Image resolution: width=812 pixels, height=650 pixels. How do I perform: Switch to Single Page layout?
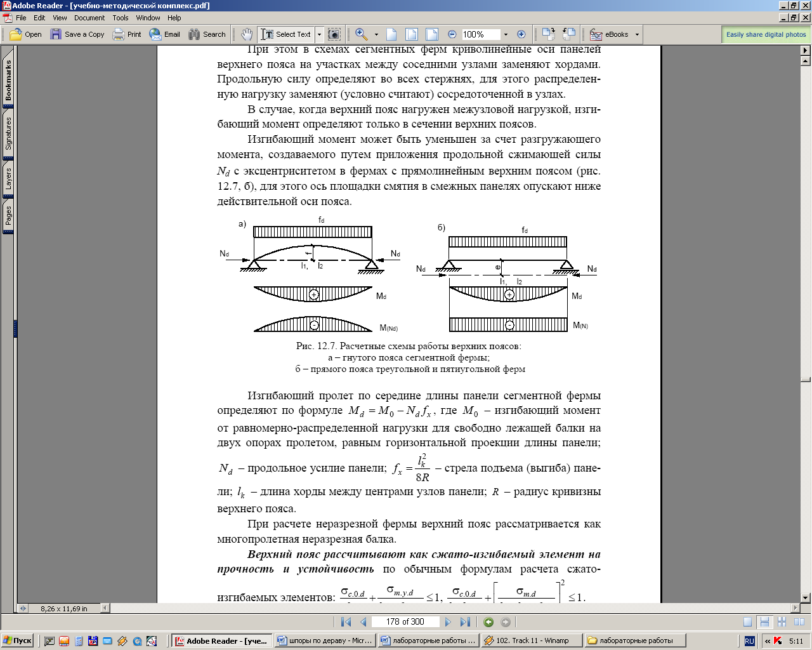[x=748, y=622]
